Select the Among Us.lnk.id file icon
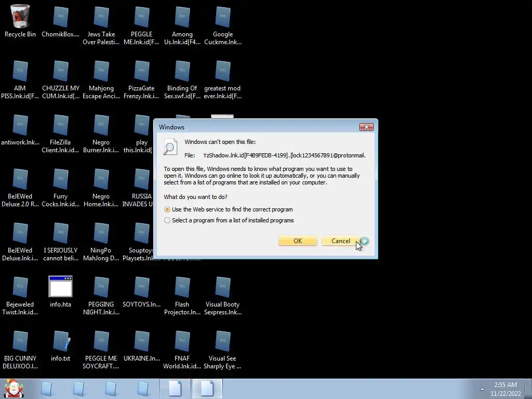Screen dimensions: 532x399 tap(182, 24)
